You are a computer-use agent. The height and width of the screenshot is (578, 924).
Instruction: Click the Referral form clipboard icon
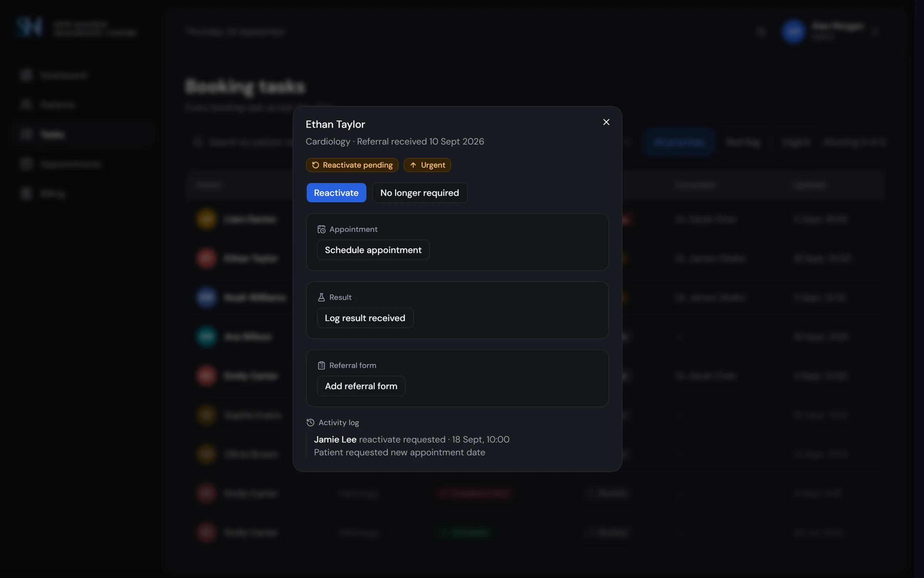click(321, 365)
